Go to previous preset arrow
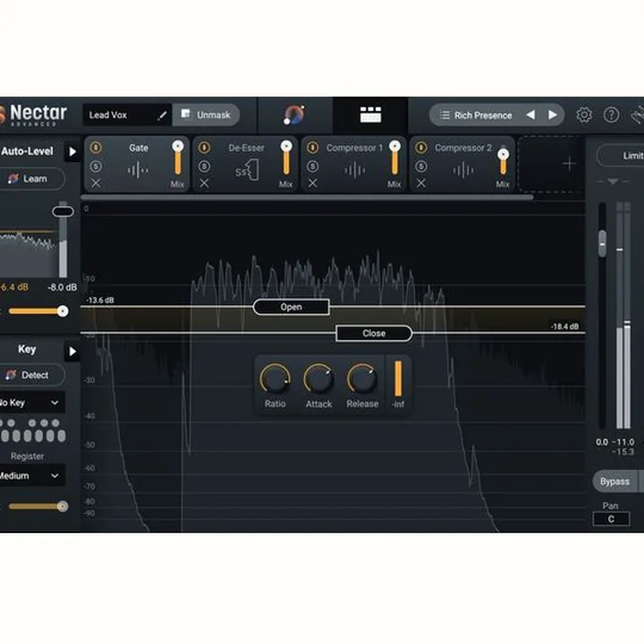The height and width of the screenshot is (644, 644). click(x=530, y=115)
